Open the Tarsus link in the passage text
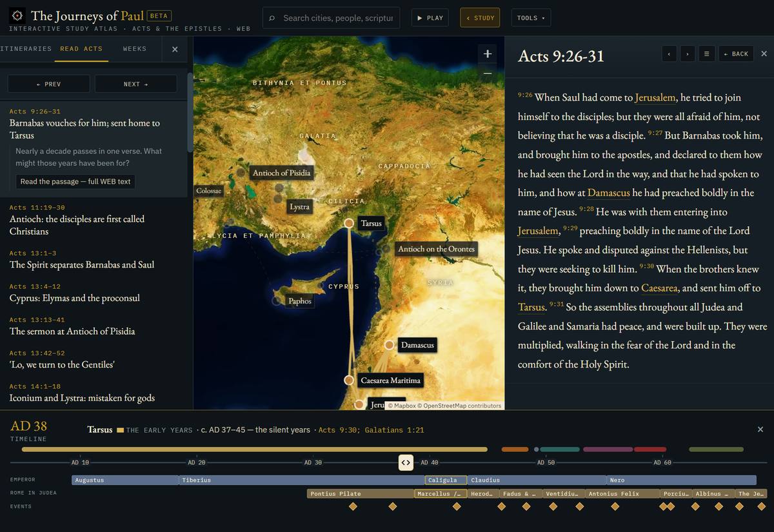The image size is (774, 532). point(531,307)
